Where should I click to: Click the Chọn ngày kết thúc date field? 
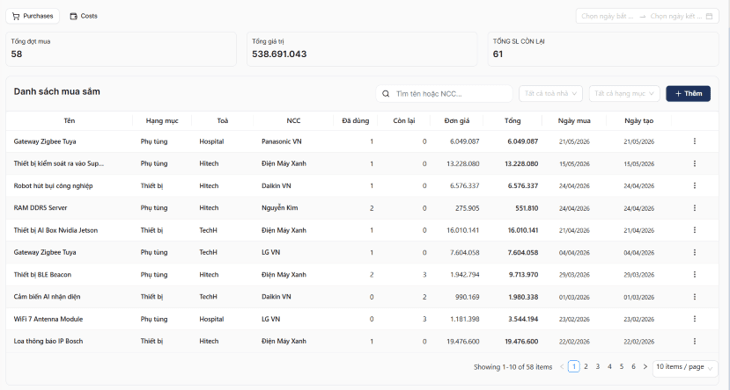pos(676,16)
